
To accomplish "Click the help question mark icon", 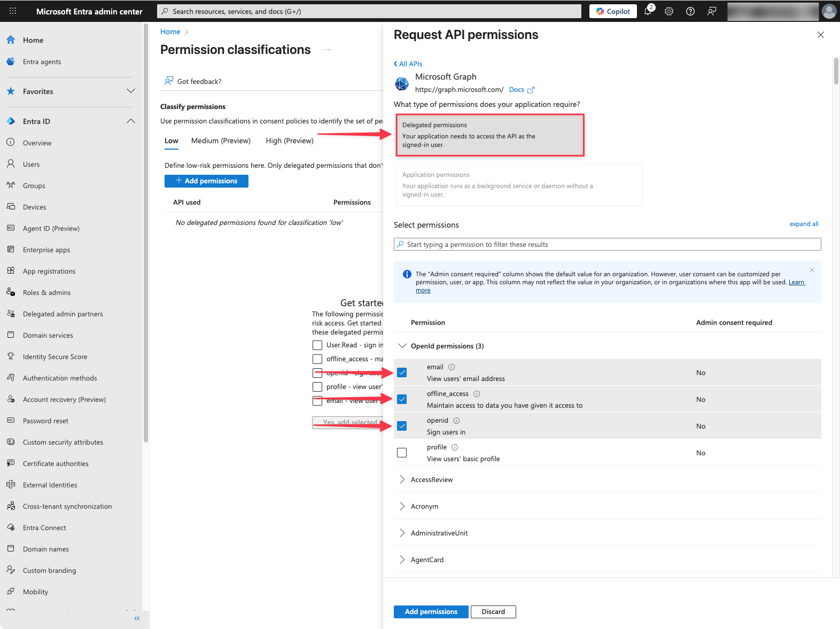I will (x=690, y=11).
